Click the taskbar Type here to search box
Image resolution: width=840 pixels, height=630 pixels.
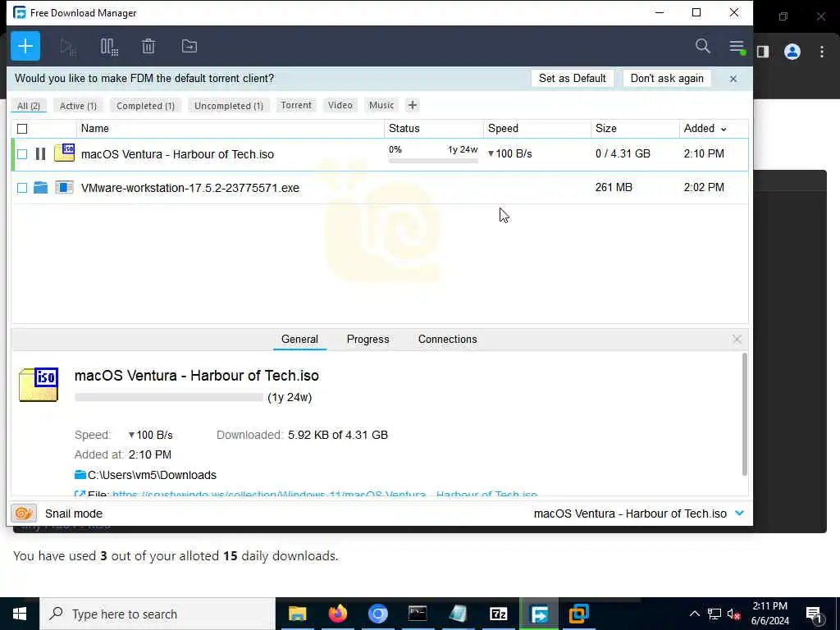(x=157, y=614)
